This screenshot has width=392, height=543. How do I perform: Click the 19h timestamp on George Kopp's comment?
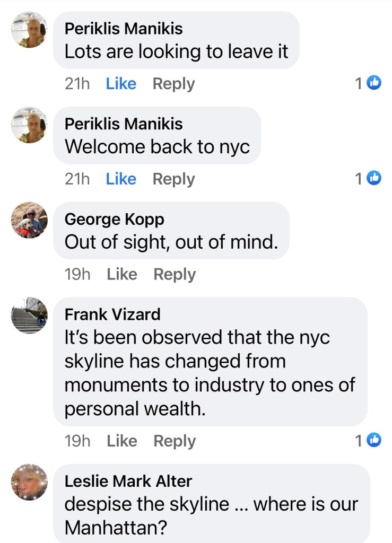tap(77, 274)
